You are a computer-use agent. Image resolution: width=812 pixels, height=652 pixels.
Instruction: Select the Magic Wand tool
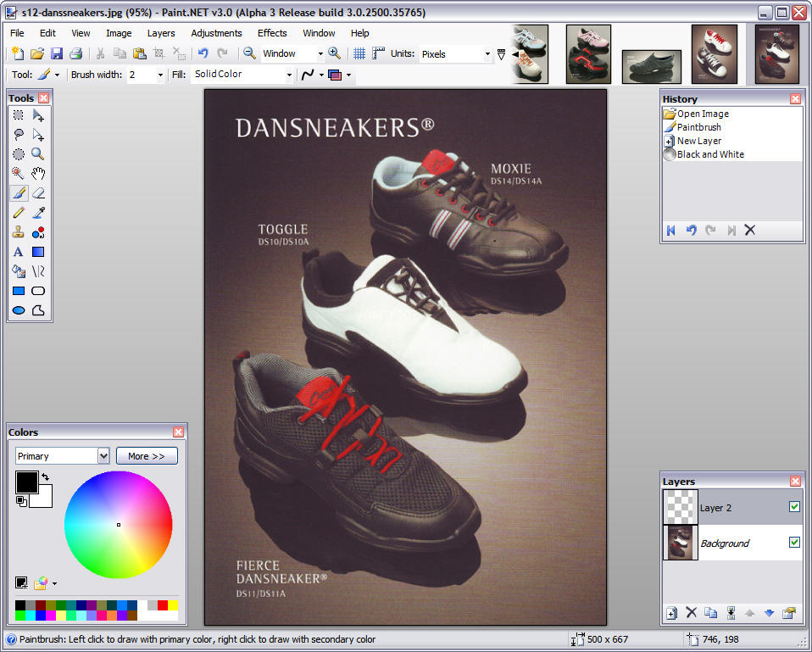tap(19, 174)
